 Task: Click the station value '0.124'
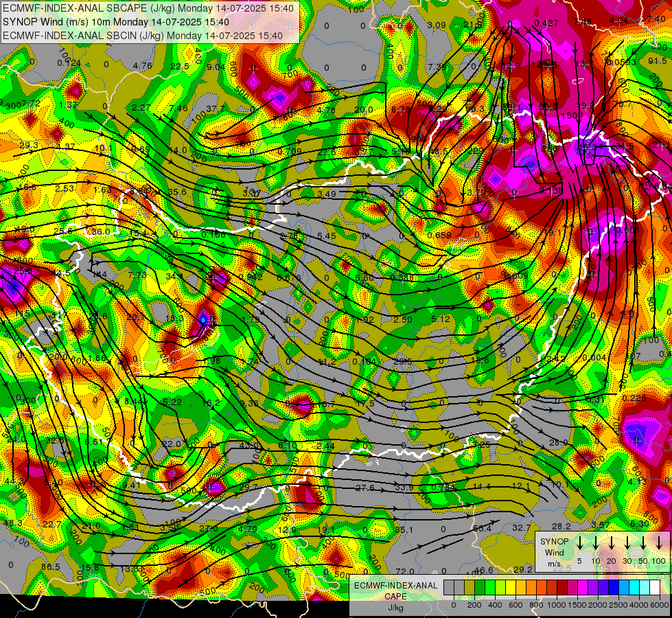tap(69, 63)
